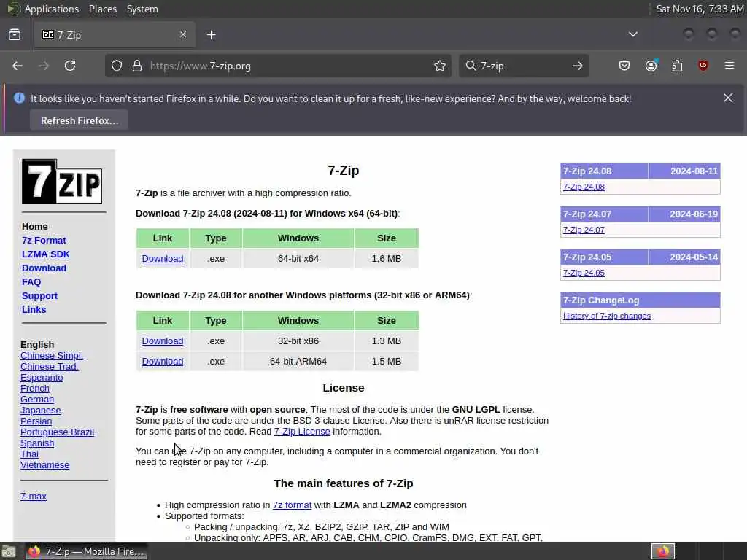The image size is (747, 560).
Task: Open the Firefox account icon
Action: 651,66
